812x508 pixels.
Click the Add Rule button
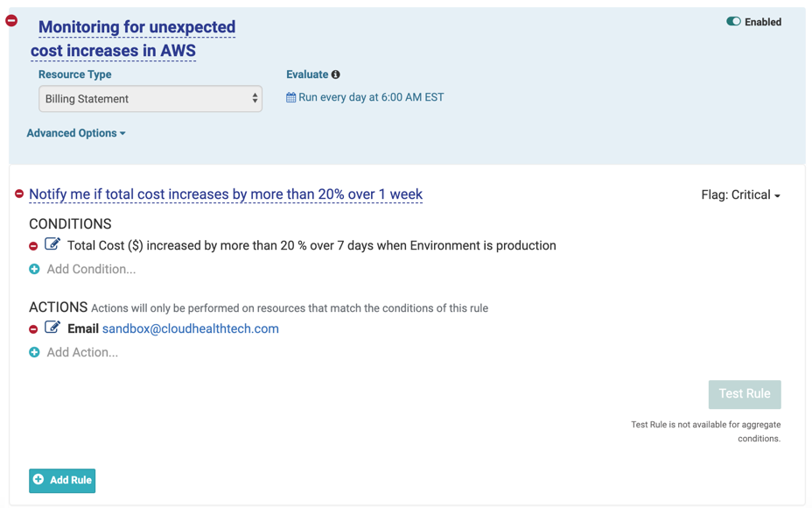tap(62, 480)
